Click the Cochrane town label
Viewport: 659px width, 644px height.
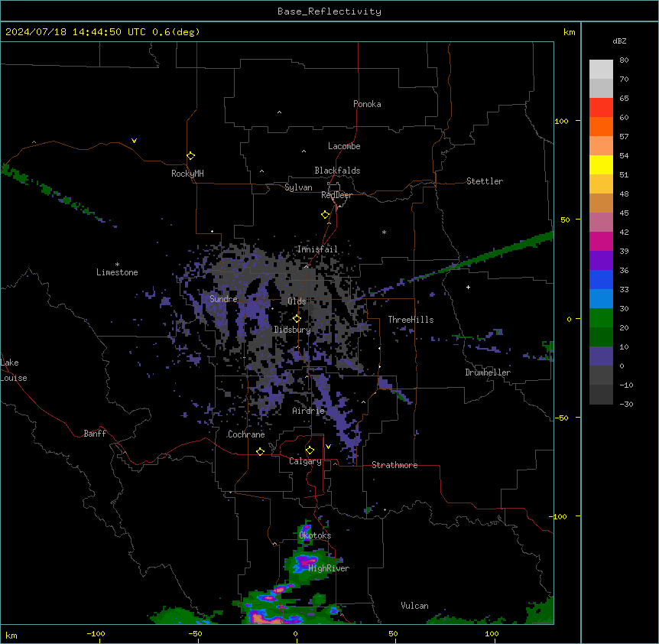[246, 434]
